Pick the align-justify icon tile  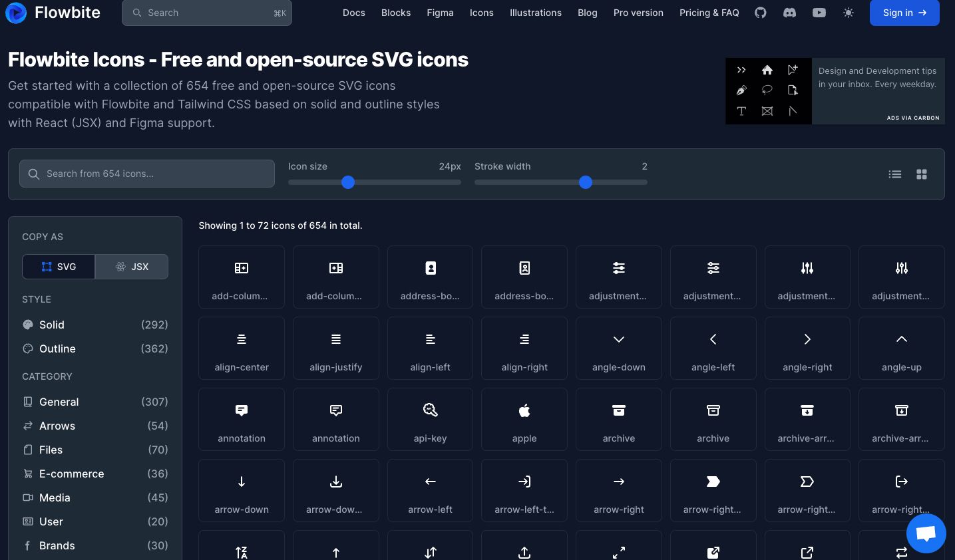coord(336,349)
